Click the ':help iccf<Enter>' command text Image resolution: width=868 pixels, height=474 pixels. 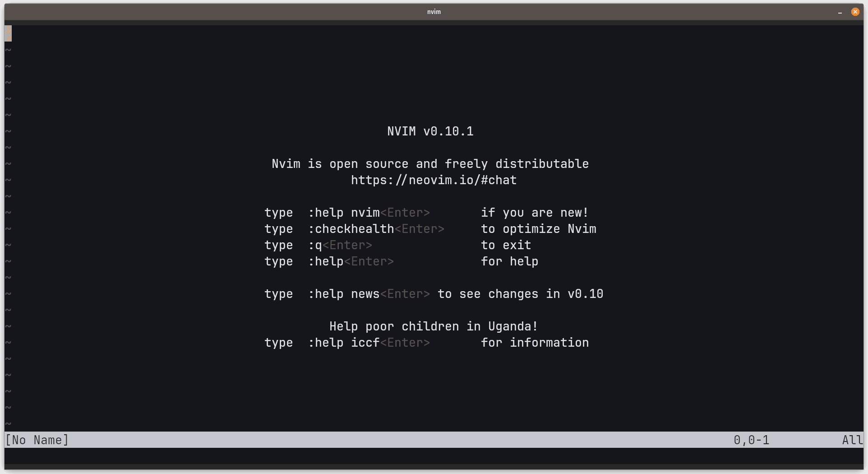[369, 343]
